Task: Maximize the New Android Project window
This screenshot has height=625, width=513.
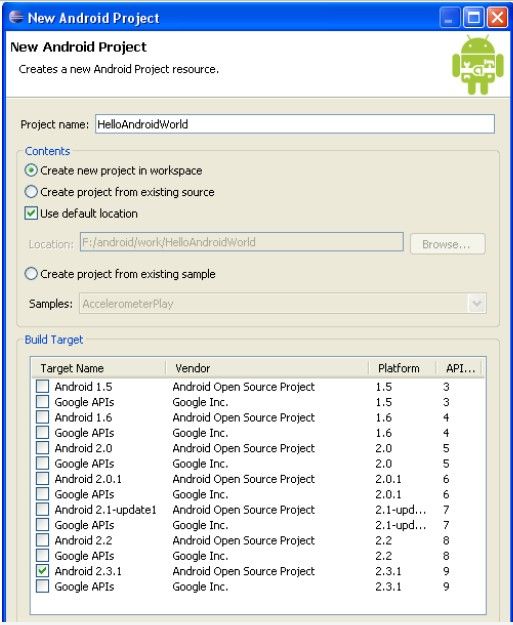Action: [x=474, y=17]
